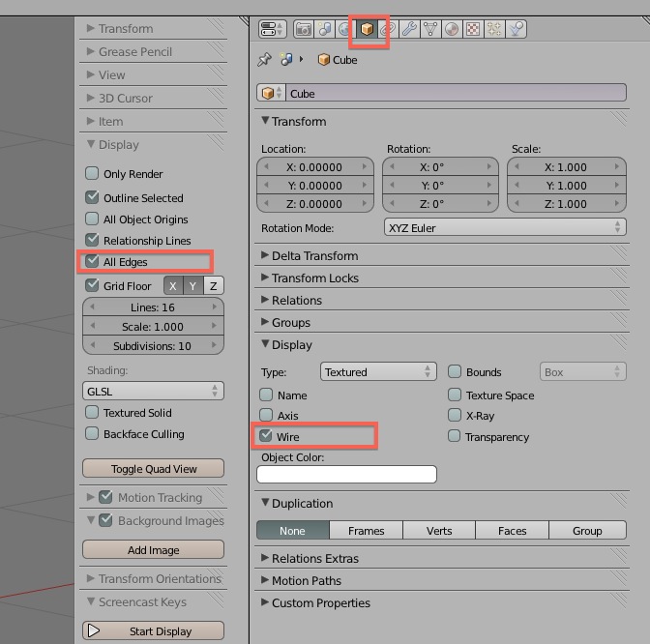The height and width of the screenshot is (644, 650).
Task: Open the display Type Textured dropdown
Action: [378, 371]
